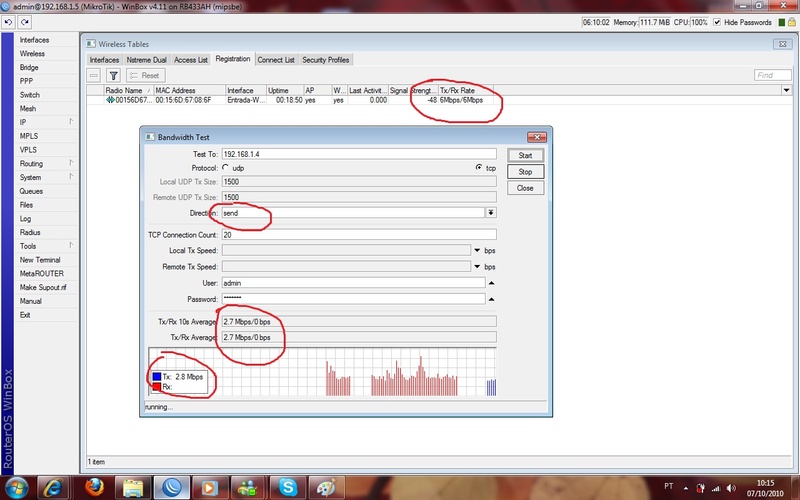Expand the Remote Tx Speed field arrow
This screenshot has width=800, height=500.
pyautogui.click(x=477, y=267)
